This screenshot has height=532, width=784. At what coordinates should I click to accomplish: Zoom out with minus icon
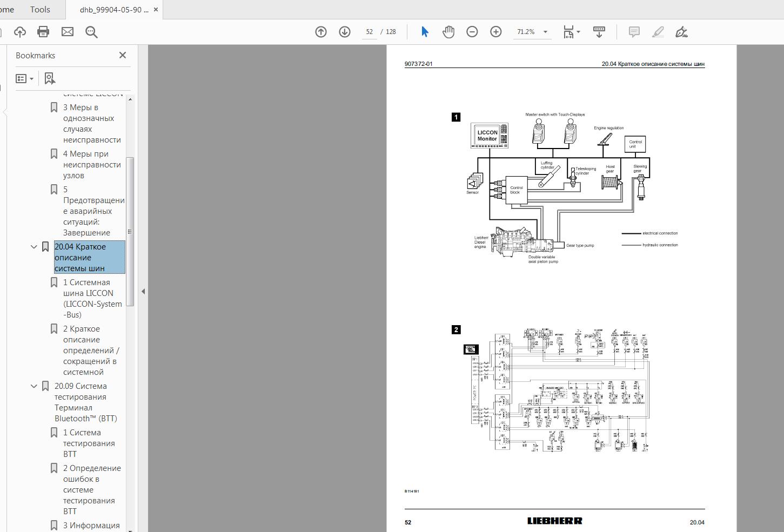coord(472,32)
